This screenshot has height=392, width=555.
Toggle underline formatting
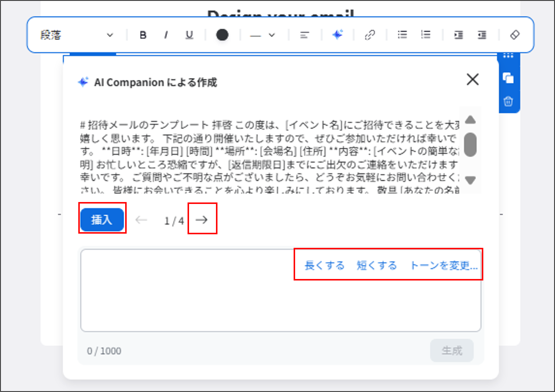point(189,35)
